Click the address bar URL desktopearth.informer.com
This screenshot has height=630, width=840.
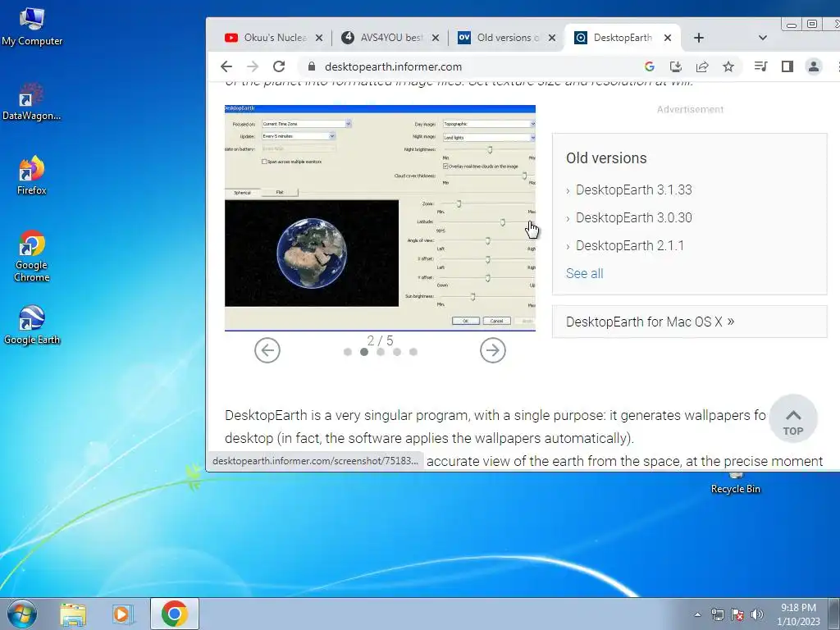point(393,66)
